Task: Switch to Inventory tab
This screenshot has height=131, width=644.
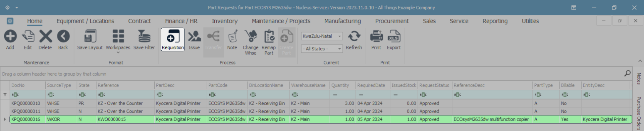Action: pos(225,21)
